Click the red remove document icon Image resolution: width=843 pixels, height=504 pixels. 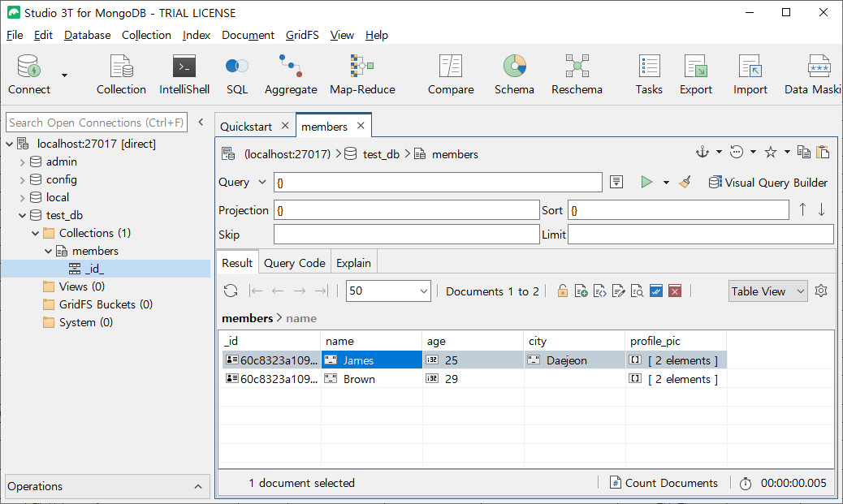675,291
